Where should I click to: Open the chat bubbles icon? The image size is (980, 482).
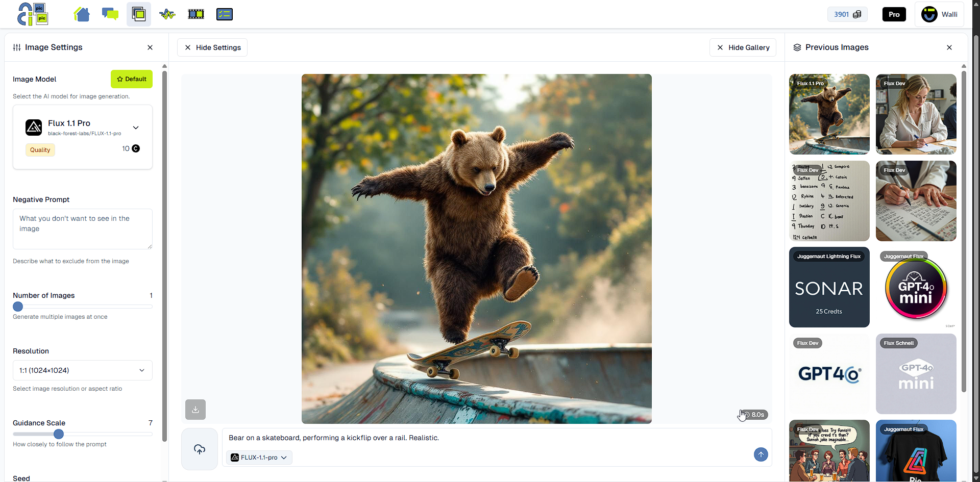coord(110,14)
